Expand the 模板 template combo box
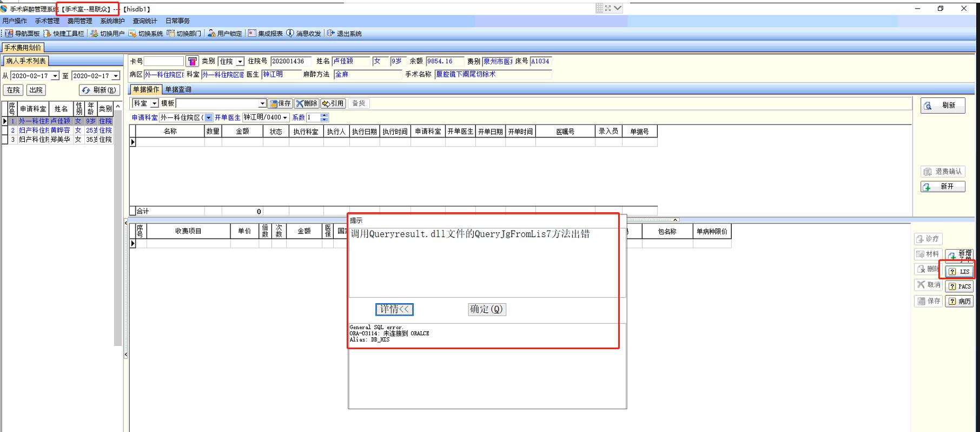The width and height of the screenshot is (980, 432). (262, 103)
